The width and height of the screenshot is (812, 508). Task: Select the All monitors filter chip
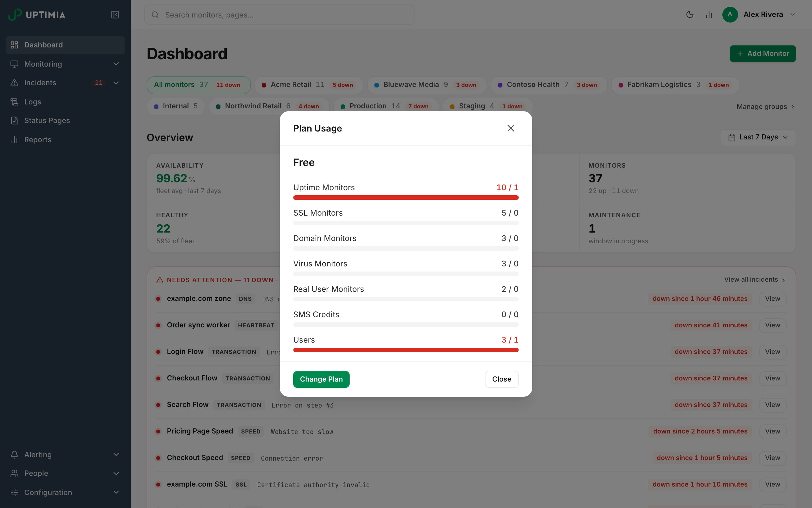tap(199, 85)
